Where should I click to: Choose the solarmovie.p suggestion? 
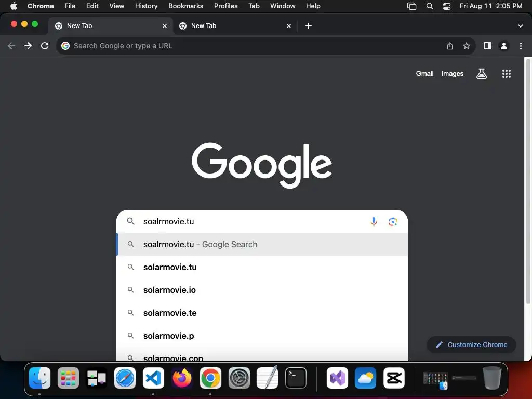pyautogui.click(x=262, y=336)
